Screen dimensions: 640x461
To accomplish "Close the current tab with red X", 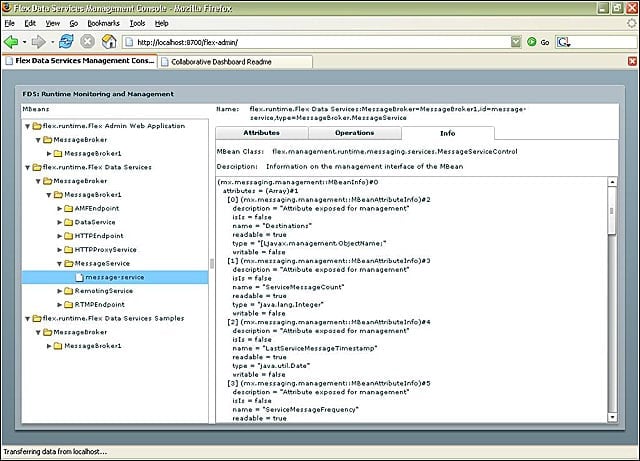I will (x=632, y=61).
